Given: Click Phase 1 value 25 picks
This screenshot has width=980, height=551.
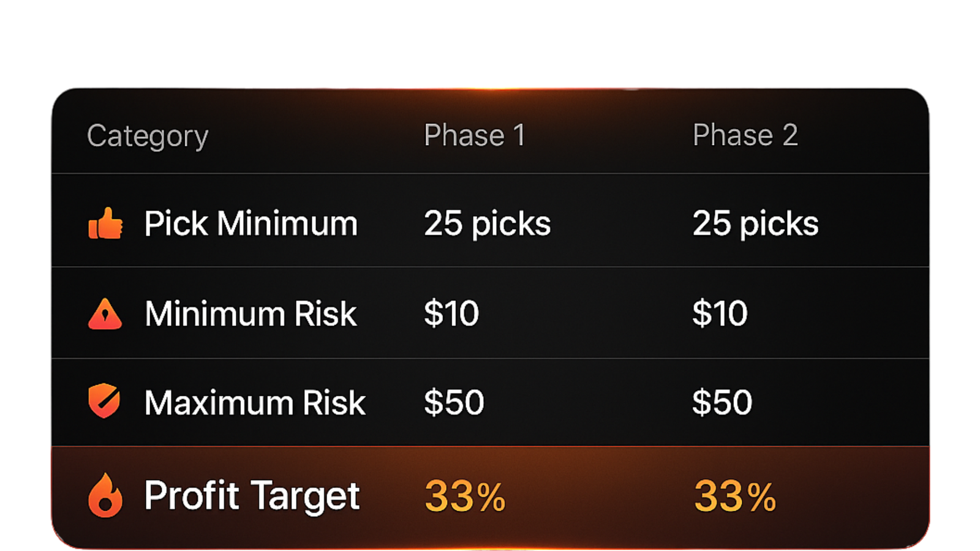Looking at the screenshot, I should 487,223.
